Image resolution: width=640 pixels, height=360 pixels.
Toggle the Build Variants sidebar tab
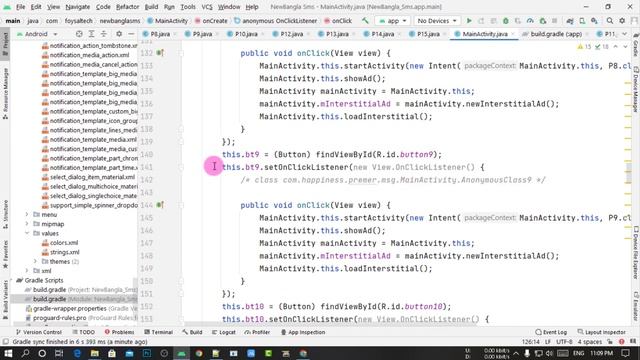[x=5, y=300]
